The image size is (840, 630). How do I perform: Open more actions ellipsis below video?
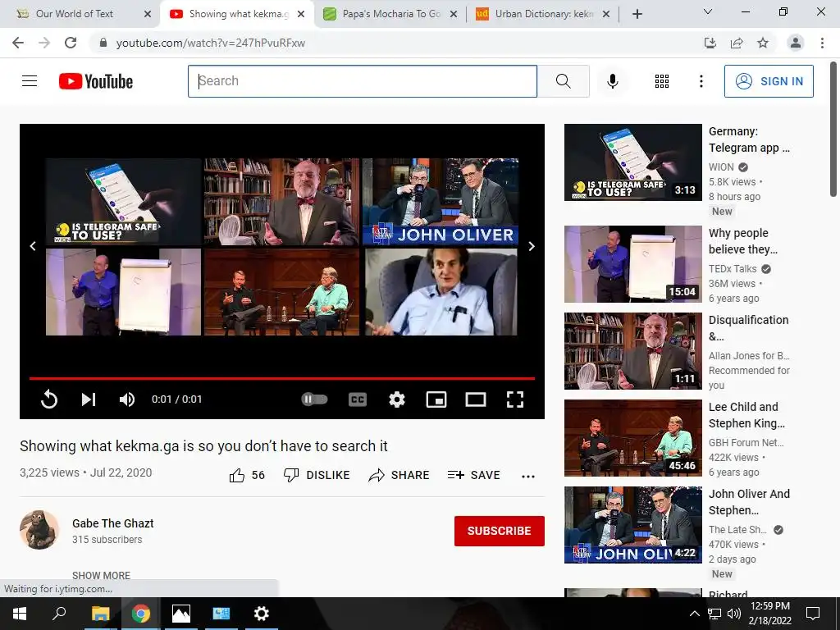click(527, 477)
